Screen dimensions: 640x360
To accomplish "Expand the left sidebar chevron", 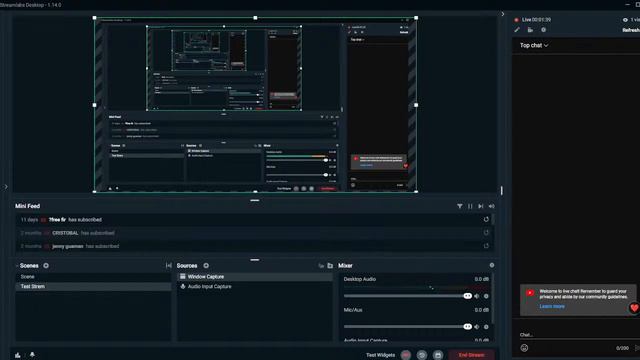I will click(6, 187).
